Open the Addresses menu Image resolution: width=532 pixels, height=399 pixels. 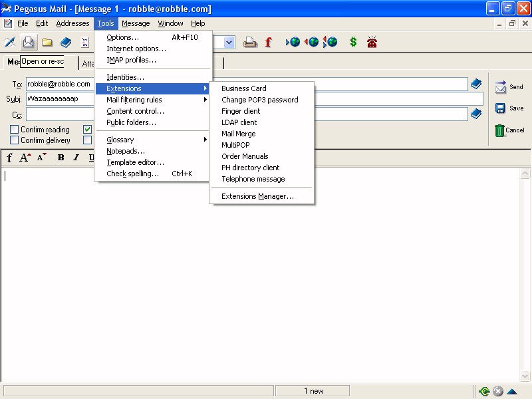[x=72, y=23]
